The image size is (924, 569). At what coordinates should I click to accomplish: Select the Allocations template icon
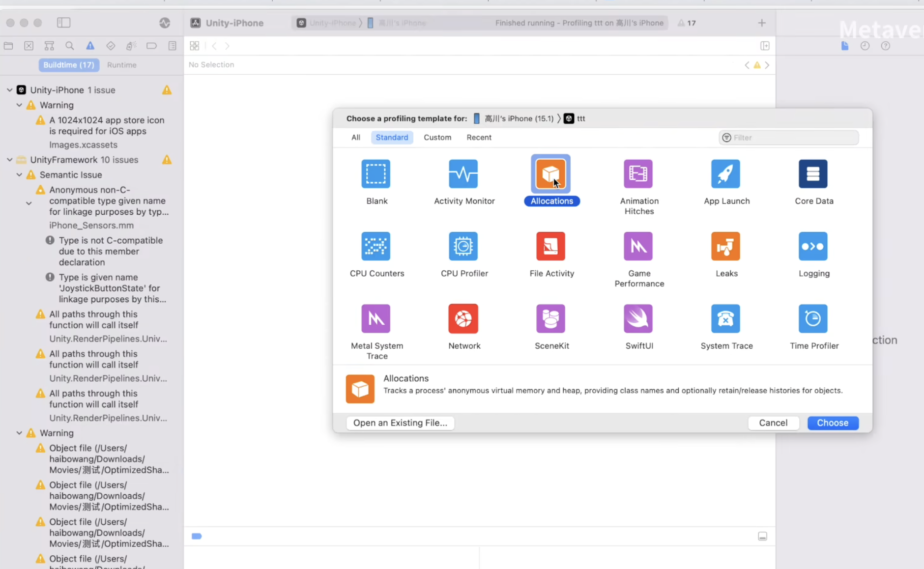pyautogui.click(x=550, y=173)
